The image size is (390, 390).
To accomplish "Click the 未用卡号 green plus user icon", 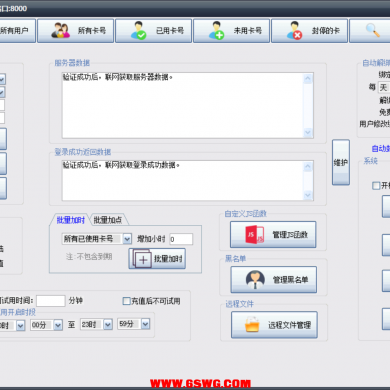I will (216, 30).
